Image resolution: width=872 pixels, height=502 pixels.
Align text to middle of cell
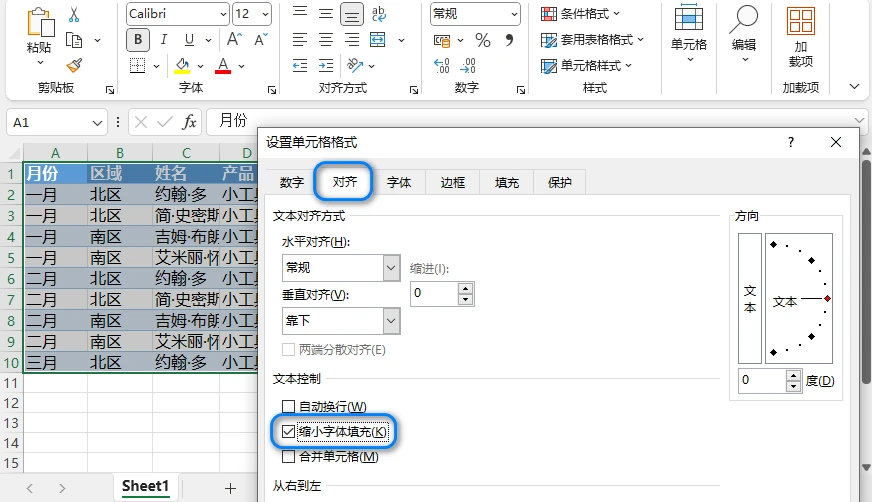[326, 13]
